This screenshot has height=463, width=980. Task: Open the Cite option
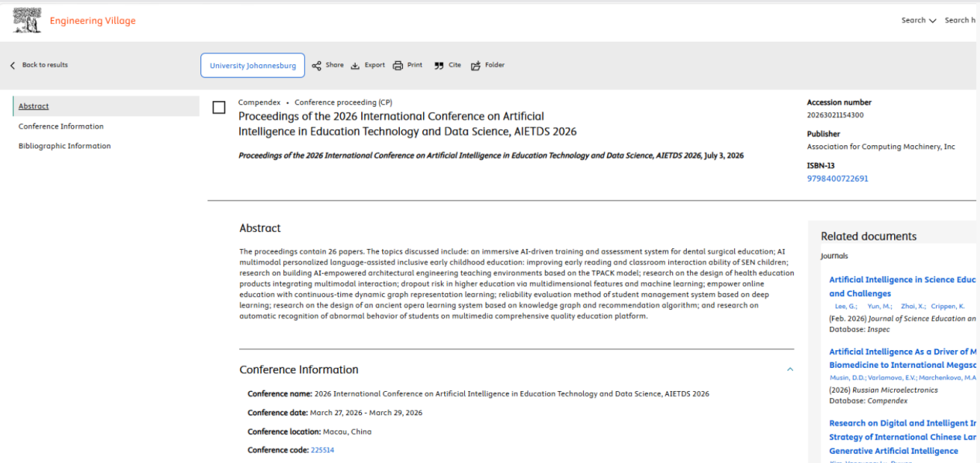click(x=448, y=65)
